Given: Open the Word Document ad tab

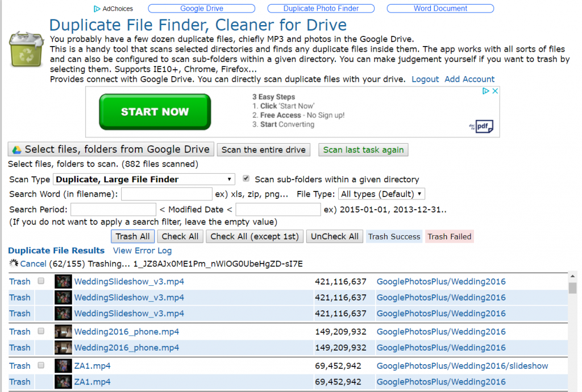Looking at the screenshot, I should 440,9.
